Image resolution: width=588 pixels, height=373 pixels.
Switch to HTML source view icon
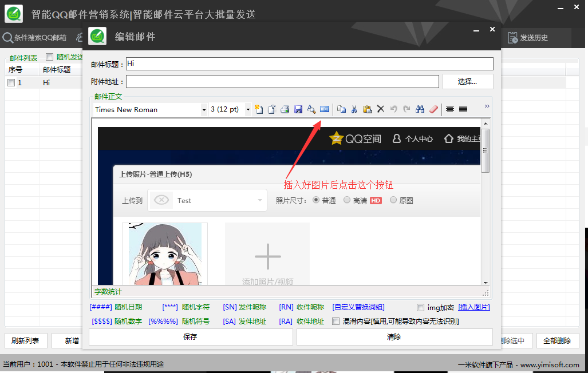(x=325, y=109)
